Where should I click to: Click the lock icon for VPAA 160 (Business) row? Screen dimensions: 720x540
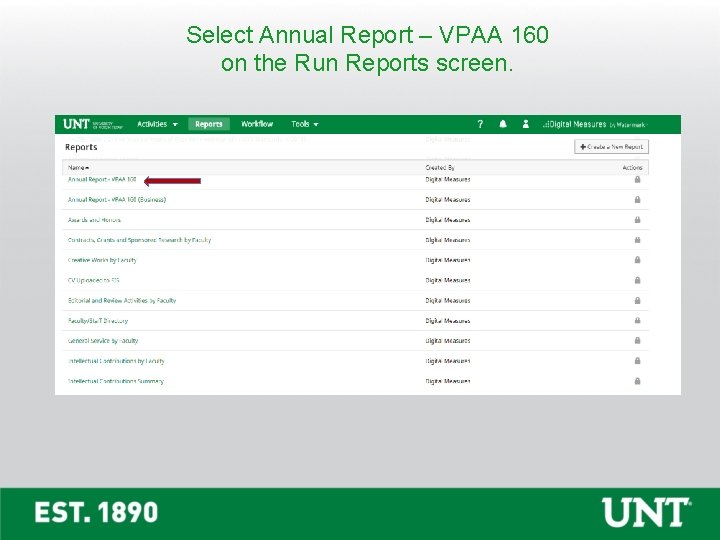[637, 200]
